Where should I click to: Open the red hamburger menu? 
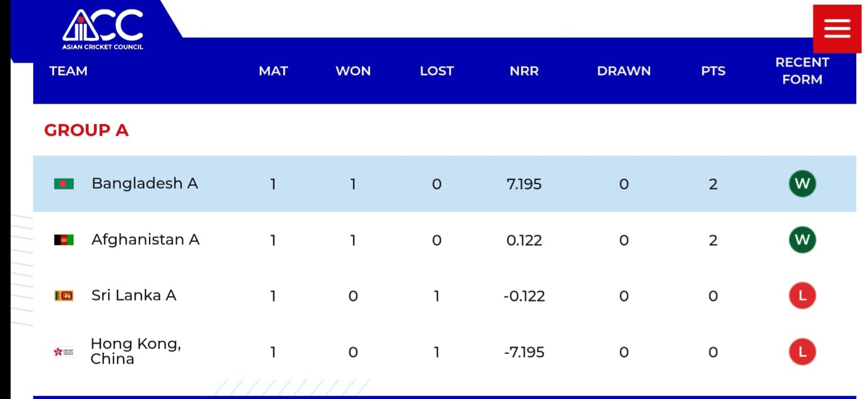[x=837, y=28]
